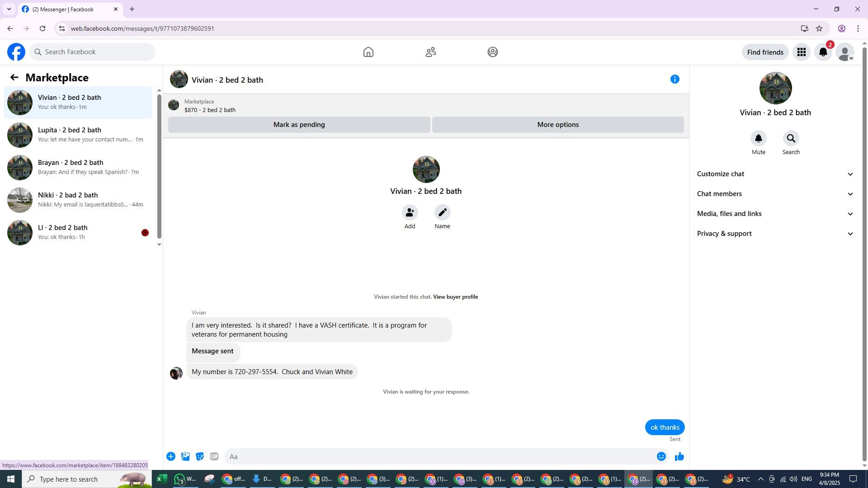The image size is (868, 488).
Task: Expand the Chat members section
Action: (775, 194)
